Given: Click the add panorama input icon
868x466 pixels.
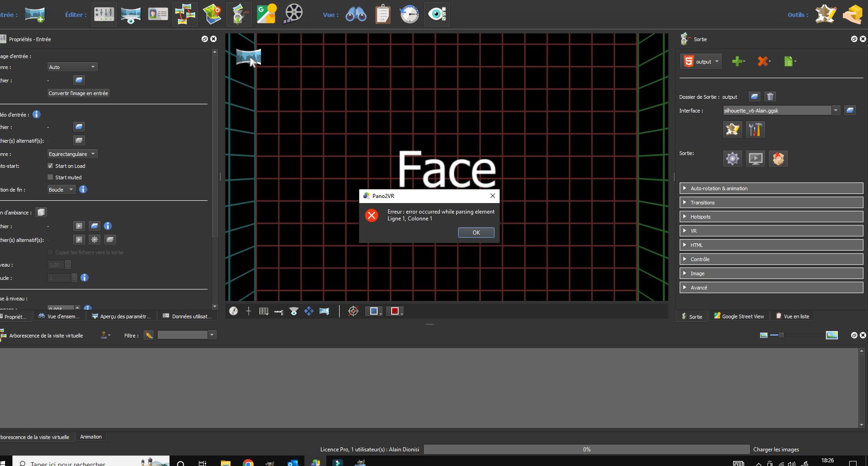Looking at the screenshot, I should coord(35,14).
